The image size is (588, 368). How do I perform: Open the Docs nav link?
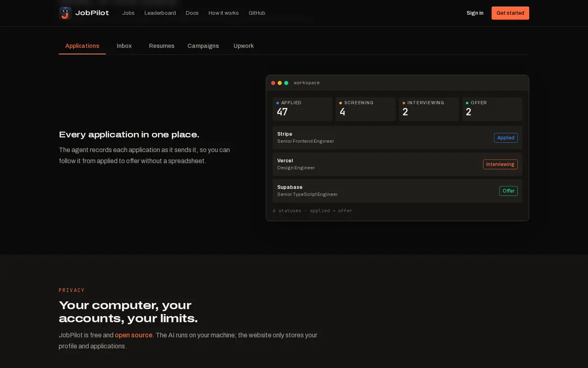click(192, 13)
